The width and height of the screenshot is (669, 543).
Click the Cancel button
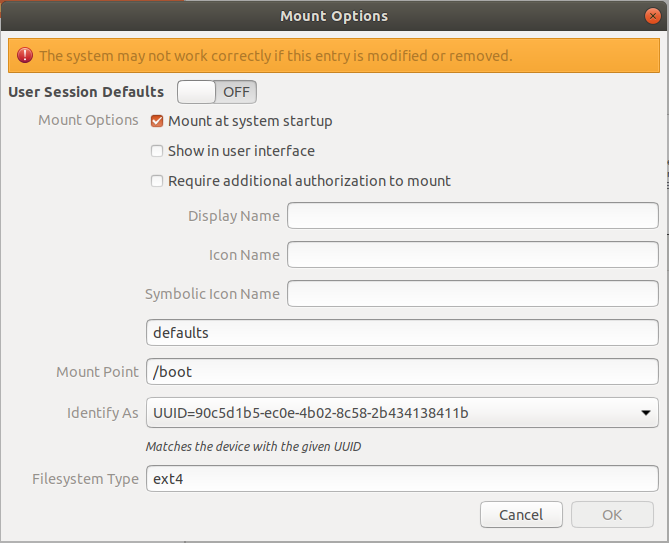coord(521,514)
